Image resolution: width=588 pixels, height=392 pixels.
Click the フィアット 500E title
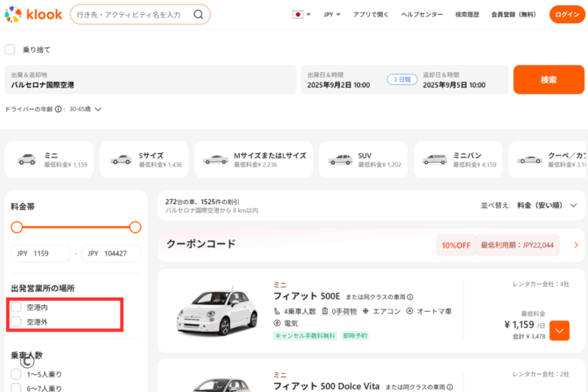[306, 296]
